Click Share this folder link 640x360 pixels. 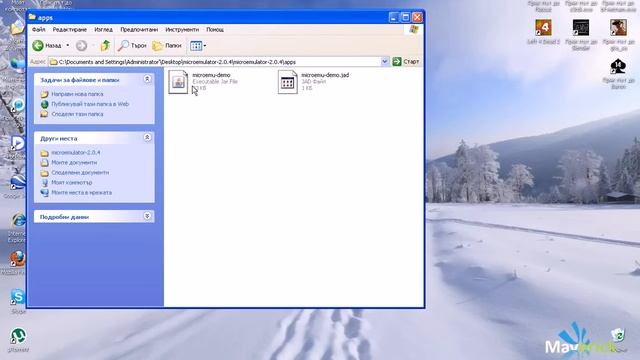click(77, 114)
